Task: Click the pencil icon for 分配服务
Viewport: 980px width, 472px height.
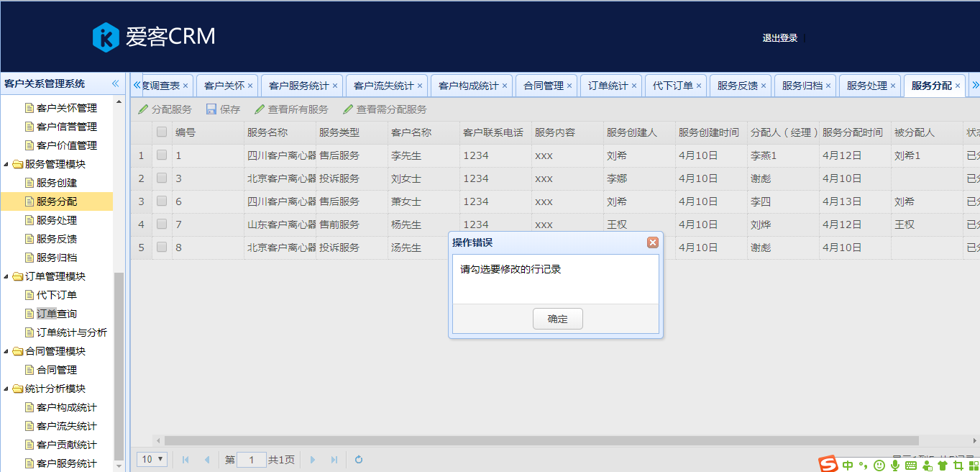Action: coord(143,109)
